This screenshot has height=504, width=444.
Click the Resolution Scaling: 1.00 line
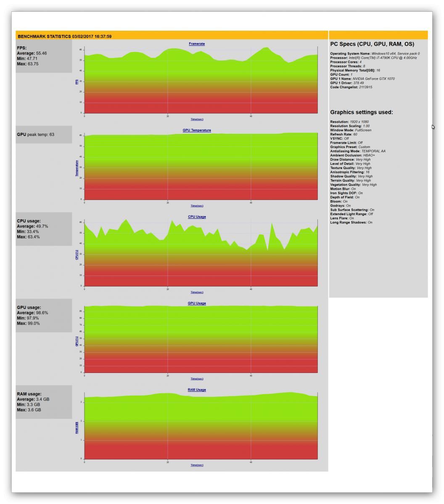[350, 126]
